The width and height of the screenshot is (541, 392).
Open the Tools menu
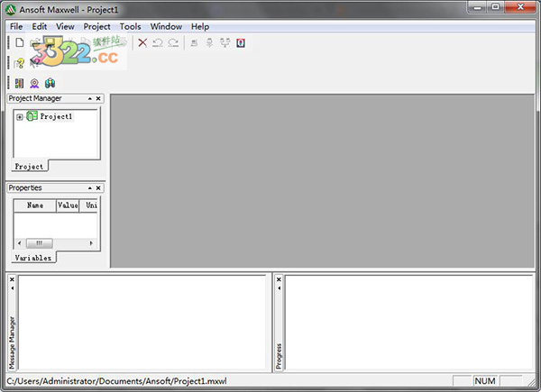(131, 26)
